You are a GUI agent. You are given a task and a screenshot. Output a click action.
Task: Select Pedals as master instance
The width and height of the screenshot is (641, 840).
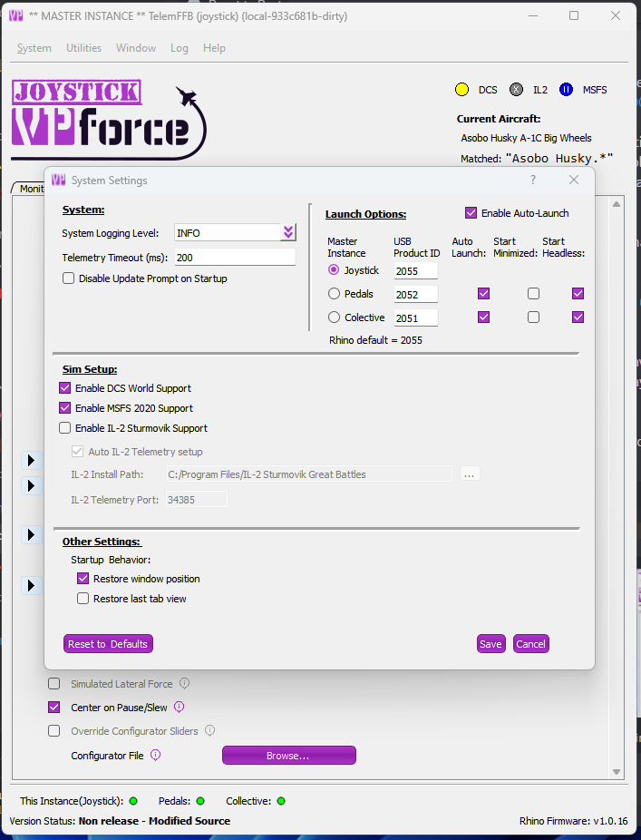coord(334,294)
